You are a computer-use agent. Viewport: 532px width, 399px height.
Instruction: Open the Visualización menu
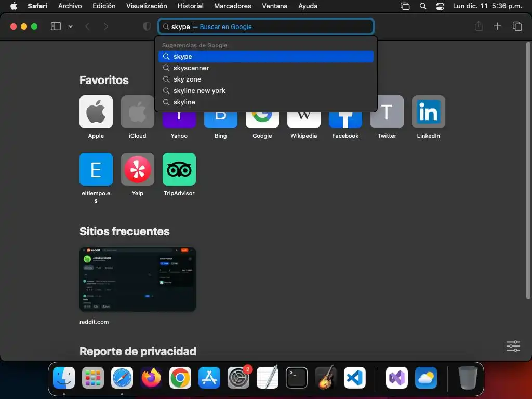click(x=147, y=6)
